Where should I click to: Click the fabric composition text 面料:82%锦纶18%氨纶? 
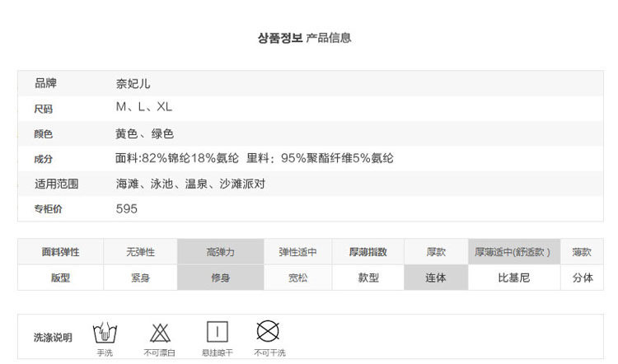click(x=177, y=158)
